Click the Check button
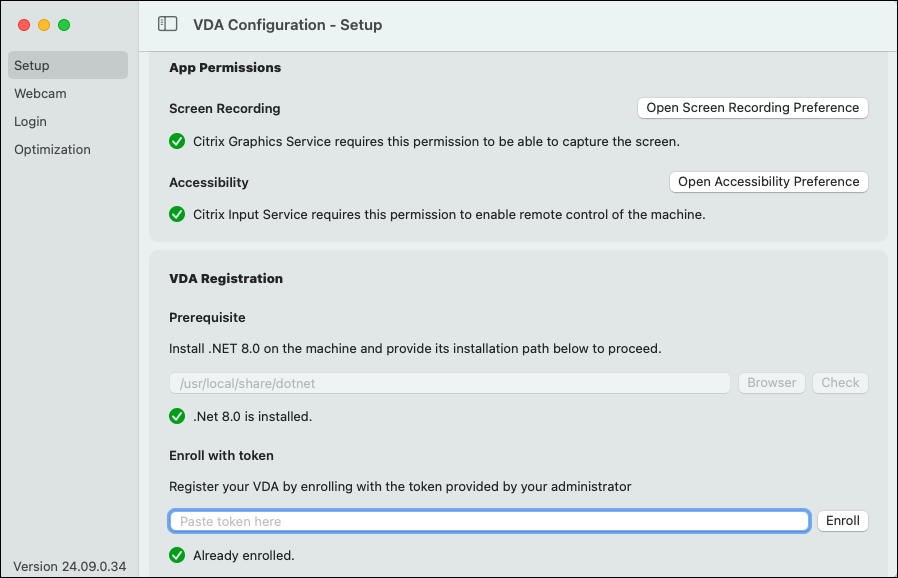 coord(840,383)
